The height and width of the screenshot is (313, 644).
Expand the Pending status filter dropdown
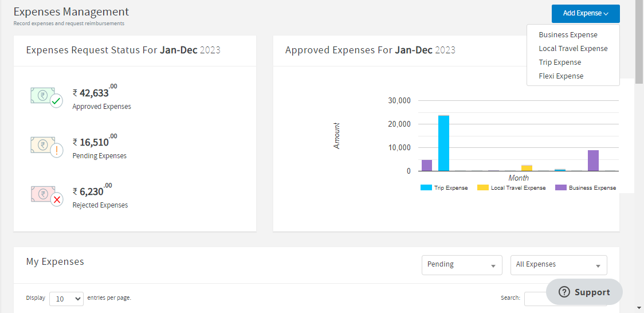(462, 265)
